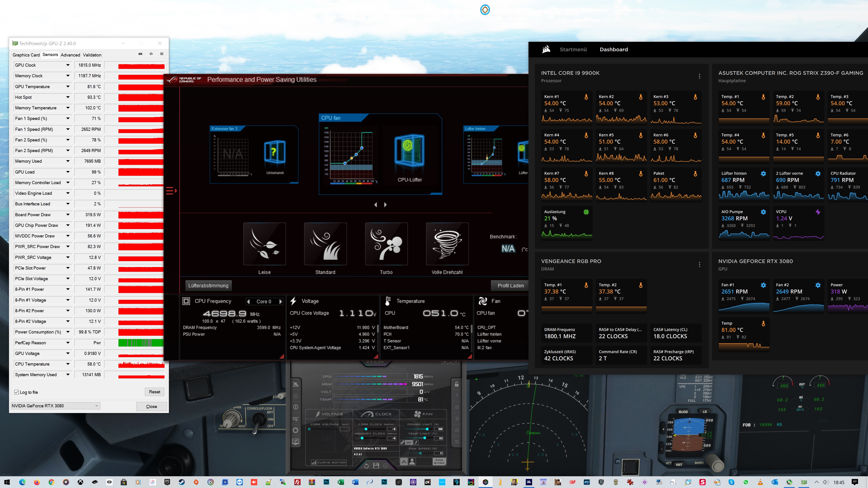Open the Curve Editor in MSI Afterburner

tap(328, 462)
